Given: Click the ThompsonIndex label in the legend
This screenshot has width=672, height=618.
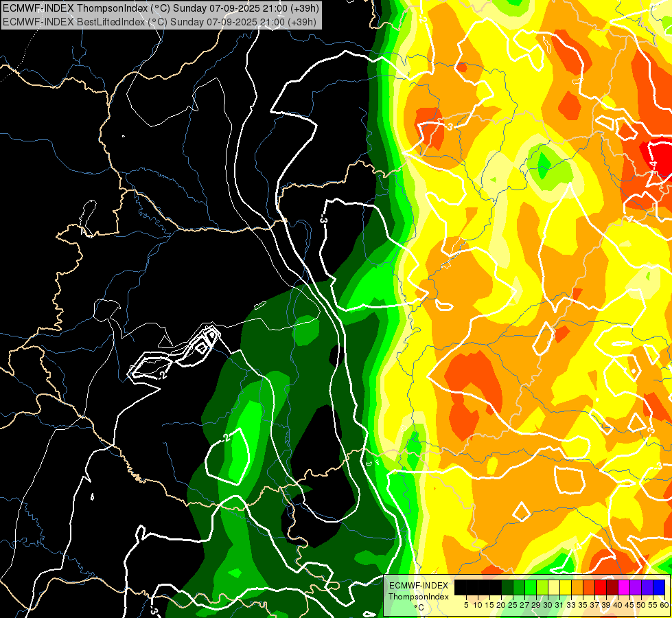Looking at the screenshot, I should 419,597.
